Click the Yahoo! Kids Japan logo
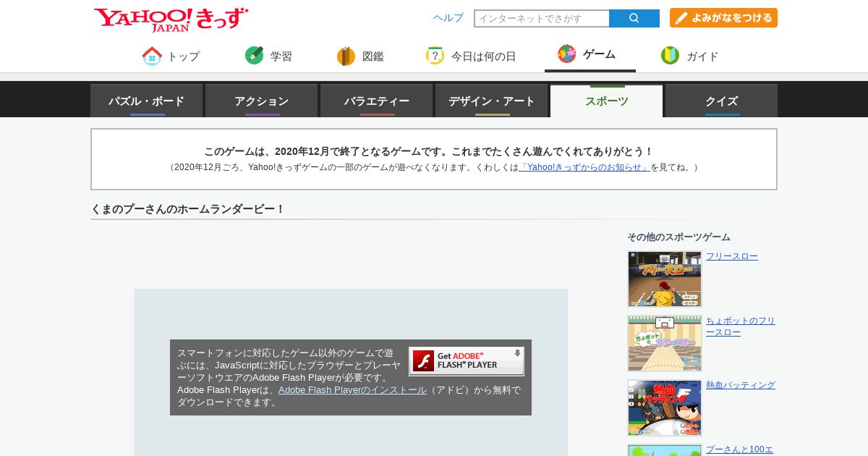The image size is (868, 456). coord(171,19)
